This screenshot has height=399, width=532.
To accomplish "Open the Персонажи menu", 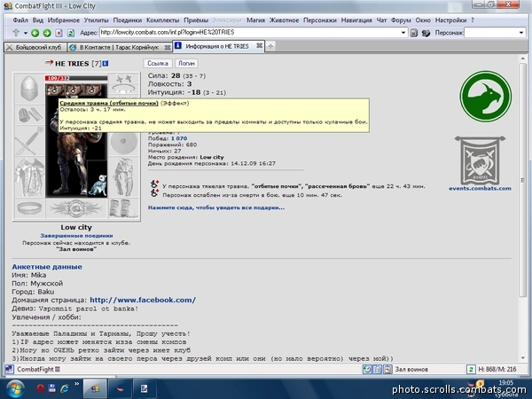I will click(x=320, y=20).
